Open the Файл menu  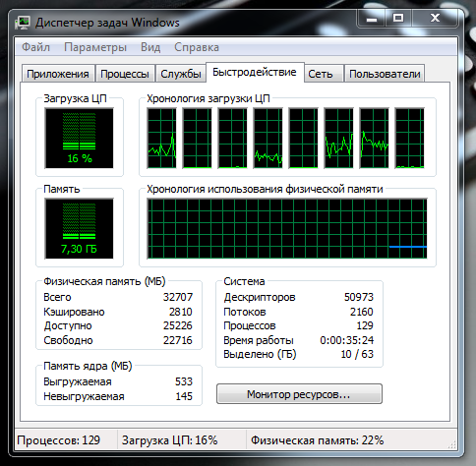tap(35, 47)
